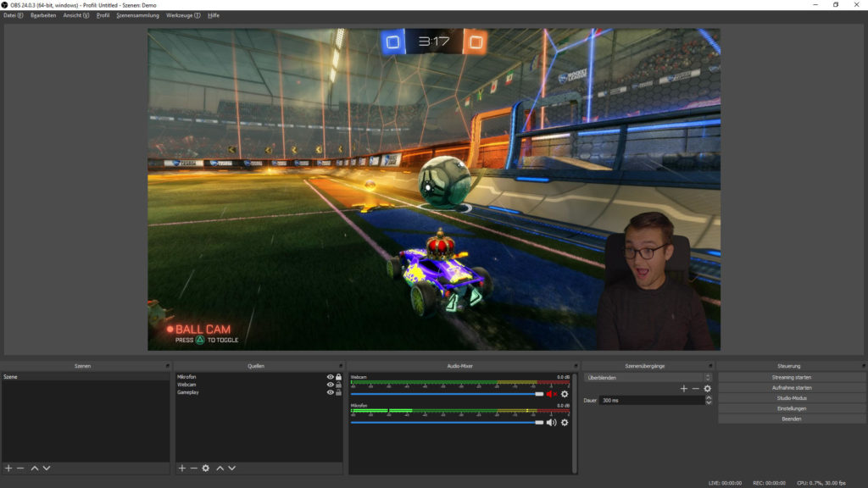Click the REC: 00:00:00 status text

click(x=769, y=483)
